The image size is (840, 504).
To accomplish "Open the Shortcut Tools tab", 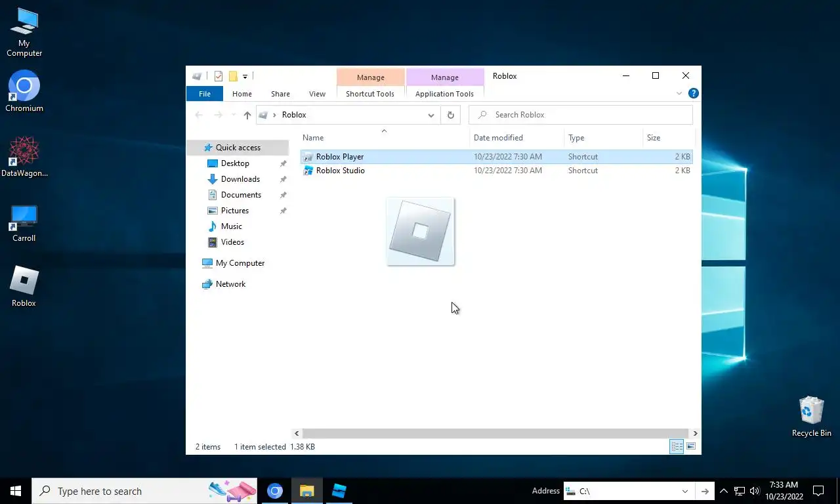I will (x=370, y=94).
